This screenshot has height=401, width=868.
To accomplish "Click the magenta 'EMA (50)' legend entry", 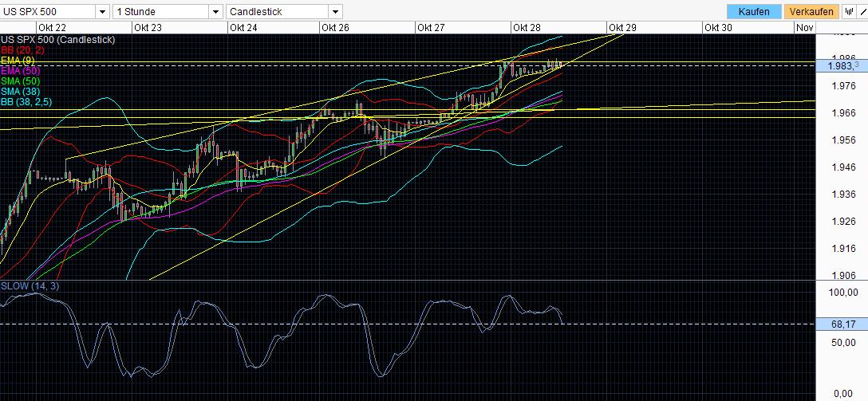I will point(21,71).
